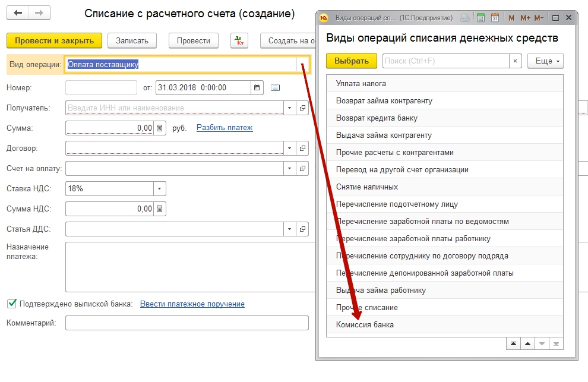Open the Разбить платеж link

click(x=225, y=128)
